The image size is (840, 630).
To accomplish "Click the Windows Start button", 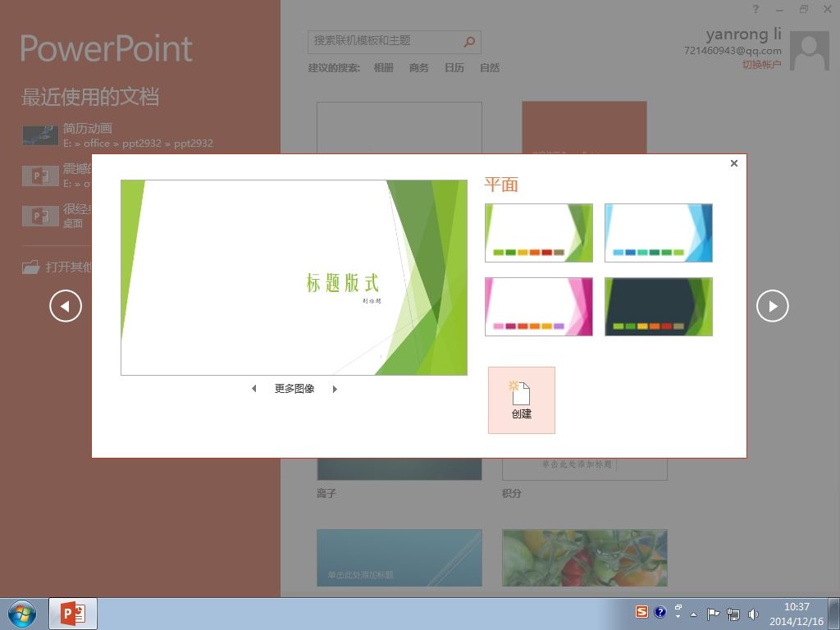I will 22,614.
